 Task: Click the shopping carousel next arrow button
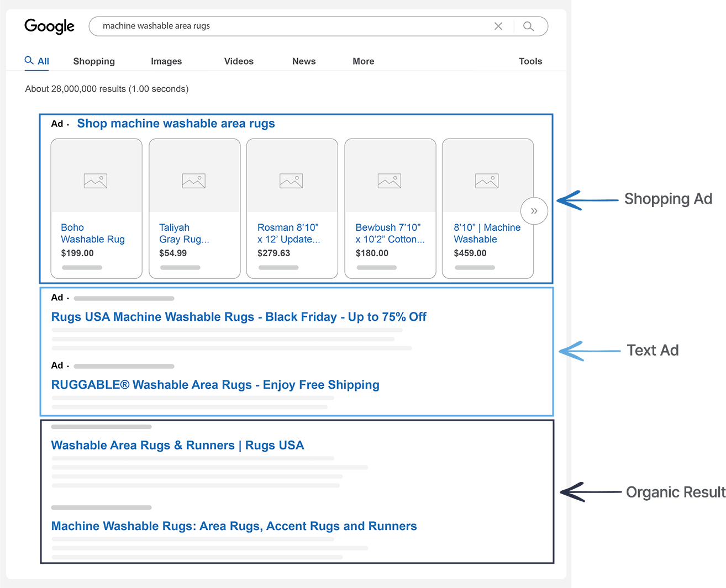534,211
